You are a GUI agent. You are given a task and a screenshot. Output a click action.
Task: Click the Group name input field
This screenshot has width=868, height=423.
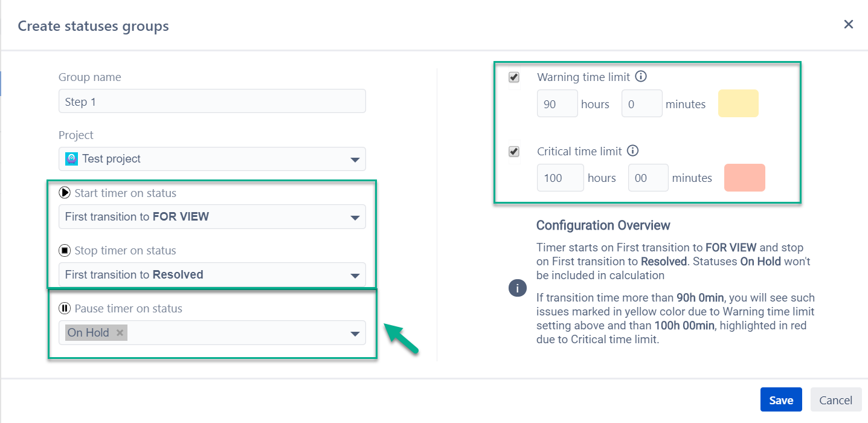pyautogui.click(x=212, y=101)
